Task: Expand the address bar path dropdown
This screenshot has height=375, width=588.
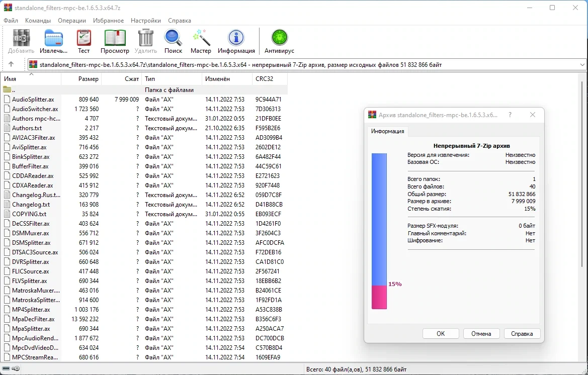Action: [x=582, y=64]
